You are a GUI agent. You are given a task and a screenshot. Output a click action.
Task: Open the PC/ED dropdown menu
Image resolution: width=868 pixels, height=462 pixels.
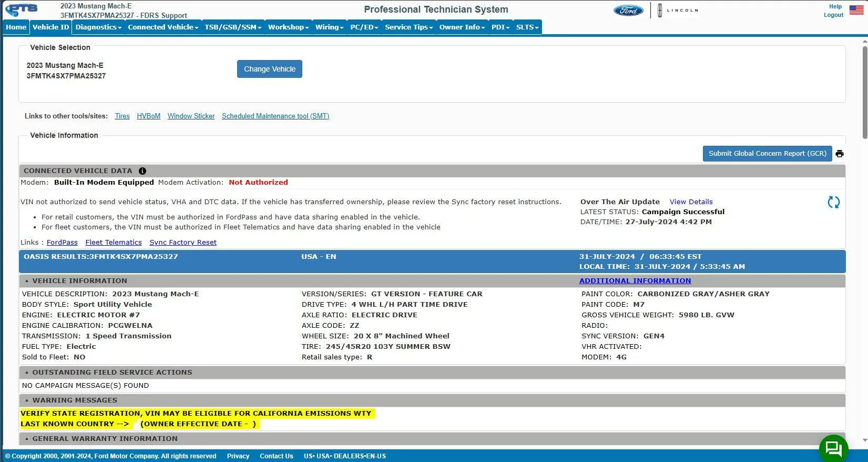[364, 27]
